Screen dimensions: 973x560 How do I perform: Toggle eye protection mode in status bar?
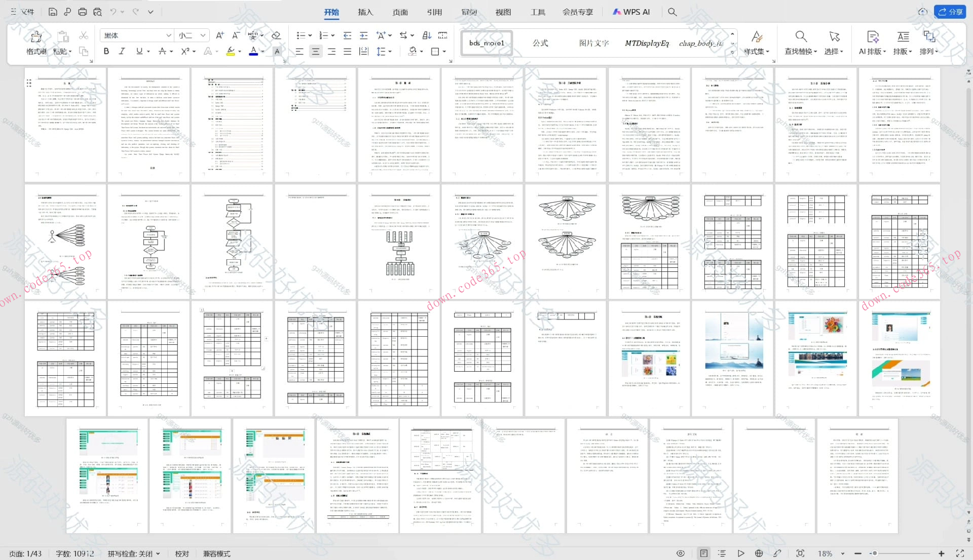[x=681, y=553]
